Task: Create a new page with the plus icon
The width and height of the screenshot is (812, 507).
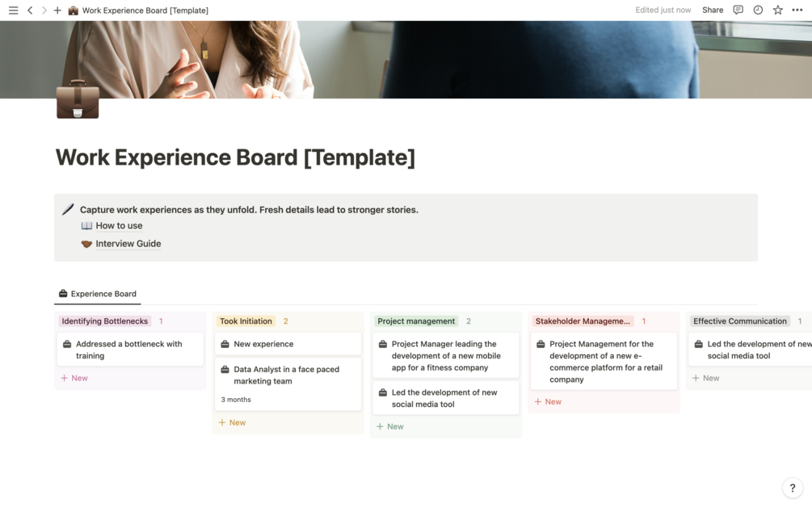Action: coord(57,10)
